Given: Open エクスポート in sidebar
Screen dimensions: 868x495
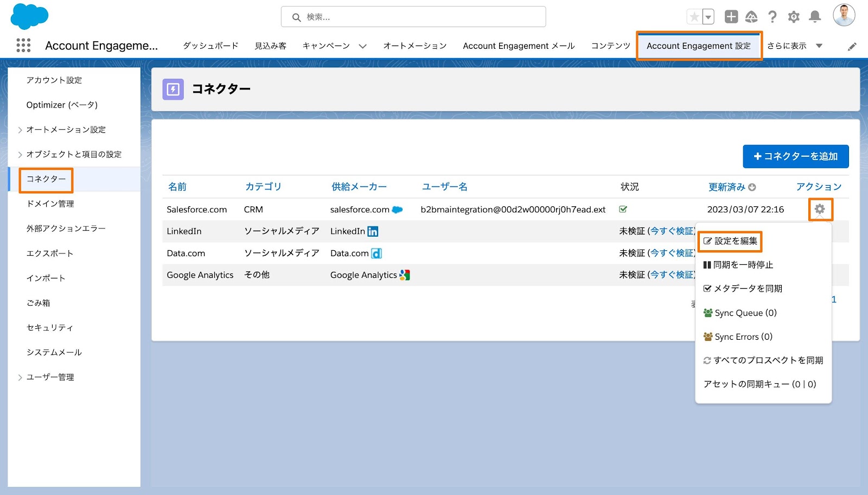Looking at the screenshot, I should pyautogui.click(x=50, y=253).
